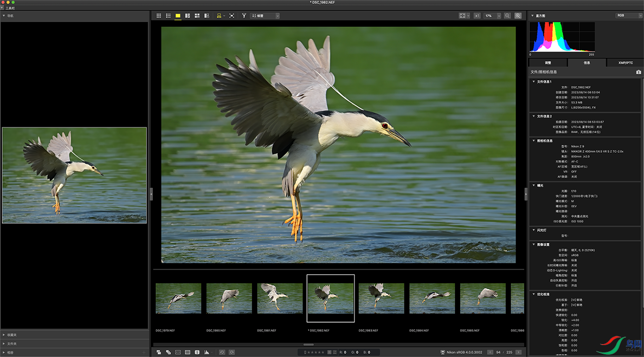This screenshot has width=644, height=357.
Task: Switch to the XMP/IPTC tab
Action: (626, 63)
